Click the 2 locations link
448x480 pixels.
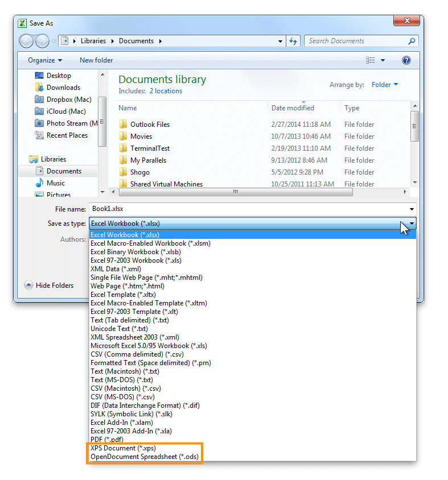pos(166,91)
